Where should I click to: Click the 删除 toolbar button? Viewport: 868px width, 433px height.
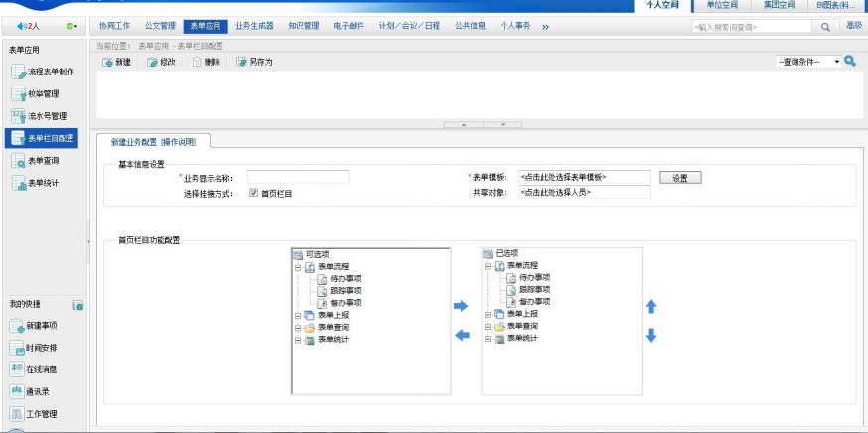[206, 62]
